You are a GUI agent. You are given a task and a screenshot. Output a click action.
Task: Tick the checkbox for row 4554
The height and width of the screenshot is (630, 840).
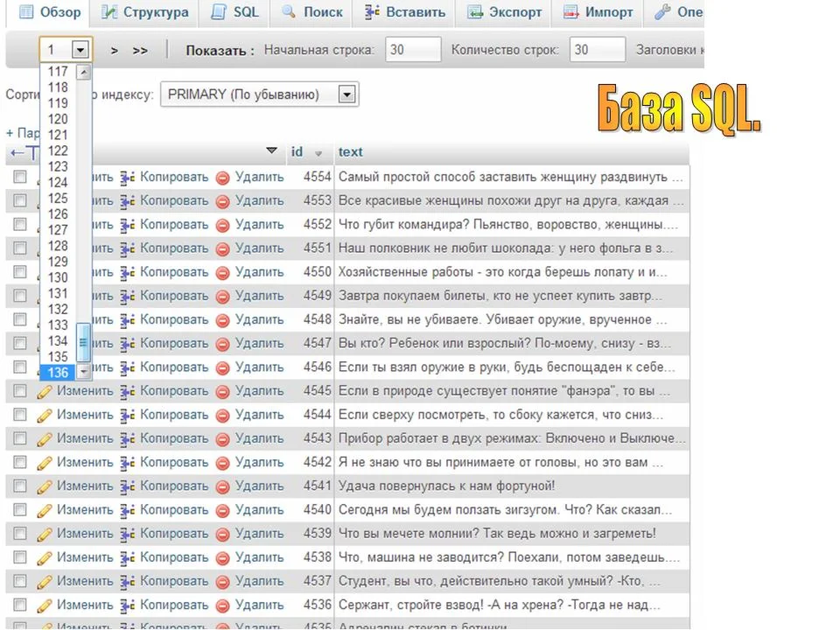tap(19, 177)
